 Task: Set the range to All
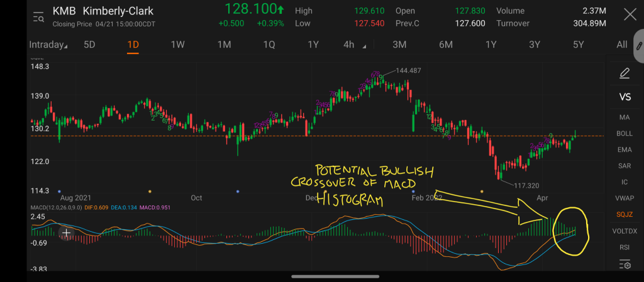pos(622,45)
